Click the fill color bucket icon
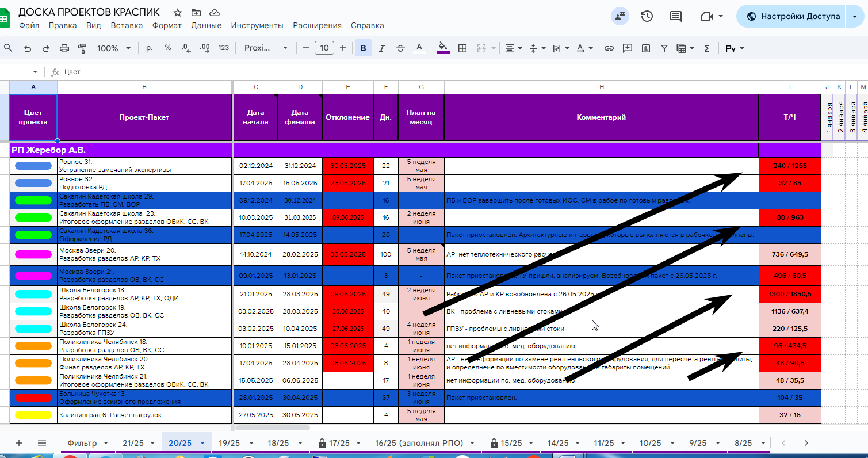Image resolution: width=868 pixels, height=458 pixels. [x=442, y=48]
